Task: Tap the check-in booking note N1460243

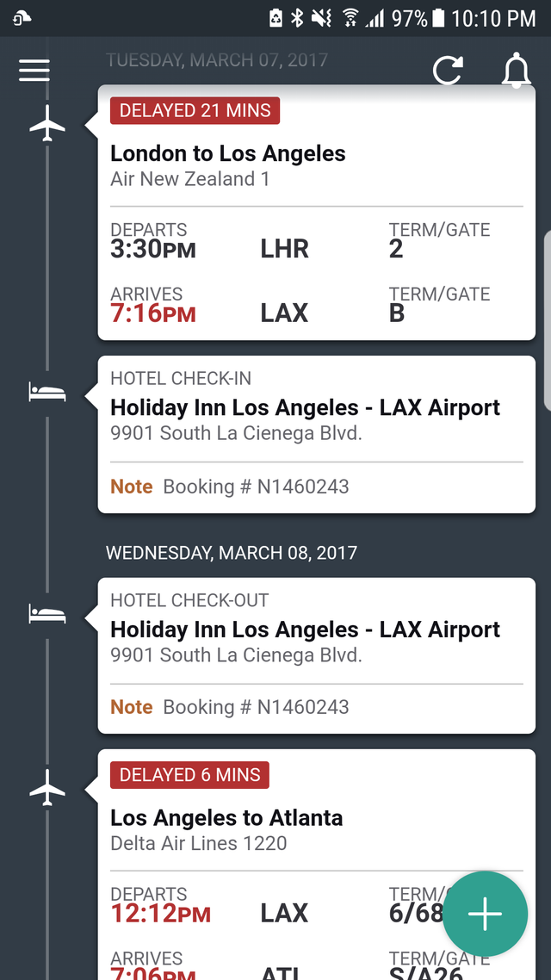Action: [x=257, y=487]
